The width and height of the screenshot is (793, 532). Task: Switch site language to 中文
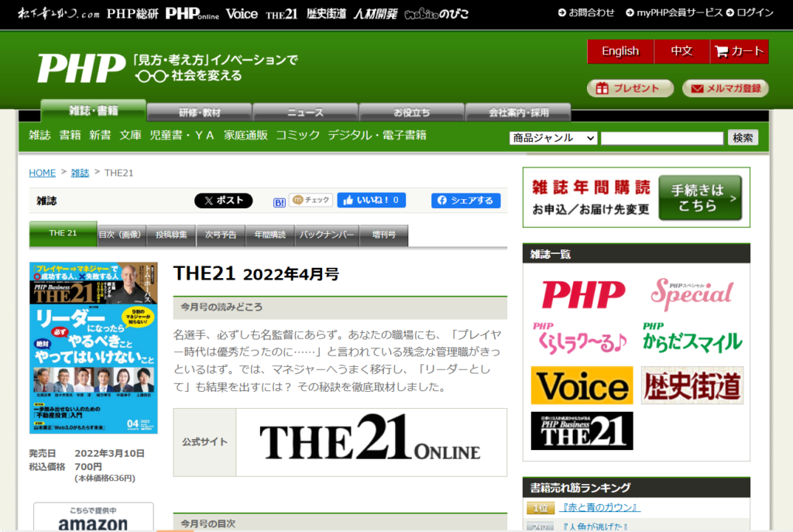point(681,51)
